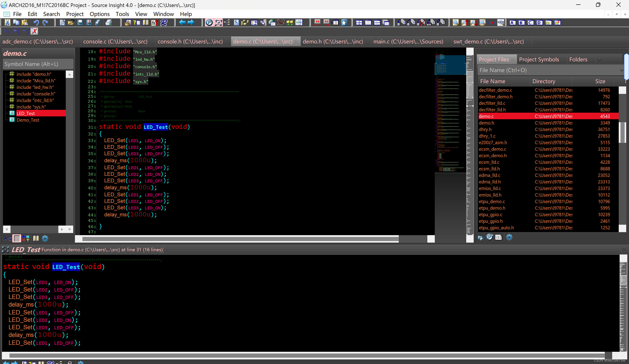Toggle A-Z alphabetical sort in symbol pane
This screenshot has width=629, height=364.
(7, 238)
